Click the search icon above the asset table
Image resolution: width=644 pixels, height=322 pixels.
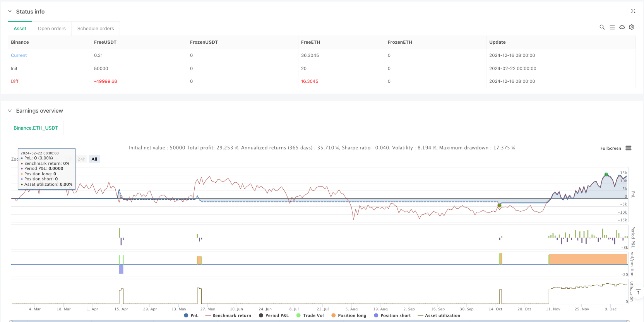click(602, 27)
